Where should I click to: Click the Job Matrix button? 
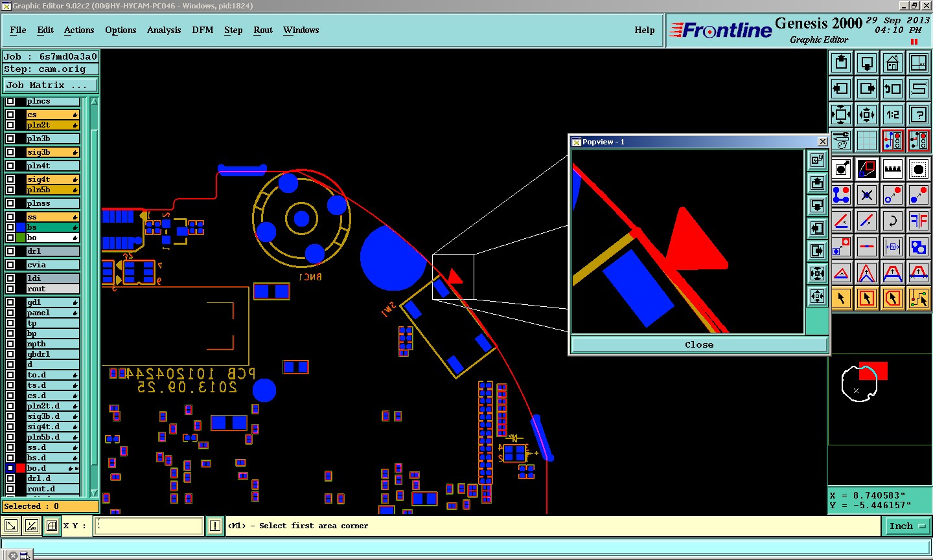(x=51, y=85)
